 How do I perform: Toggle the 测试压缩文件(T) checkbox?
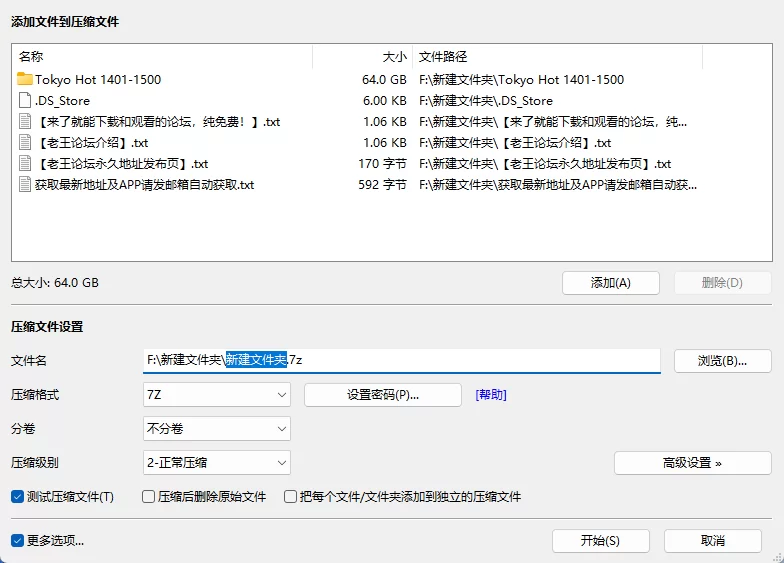18,496
